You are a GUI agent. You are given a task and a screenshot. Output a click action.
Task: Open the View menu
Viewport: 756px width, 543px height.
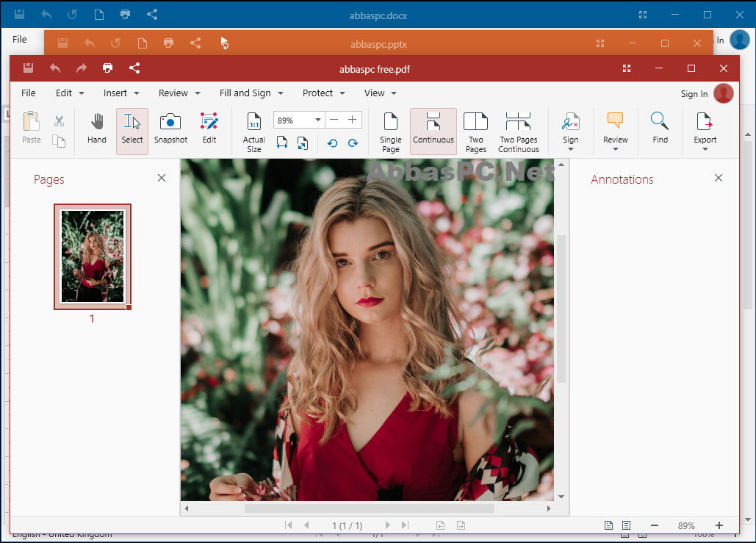click(380, 93)
